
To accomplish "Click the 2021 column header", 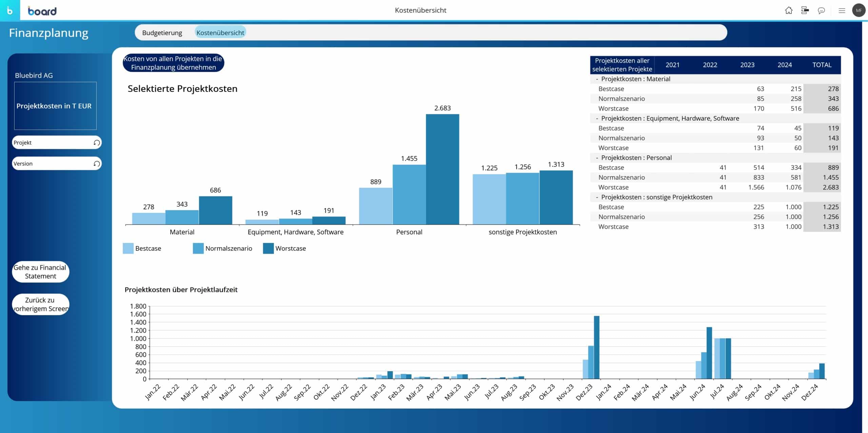I will tap(672, 65).
